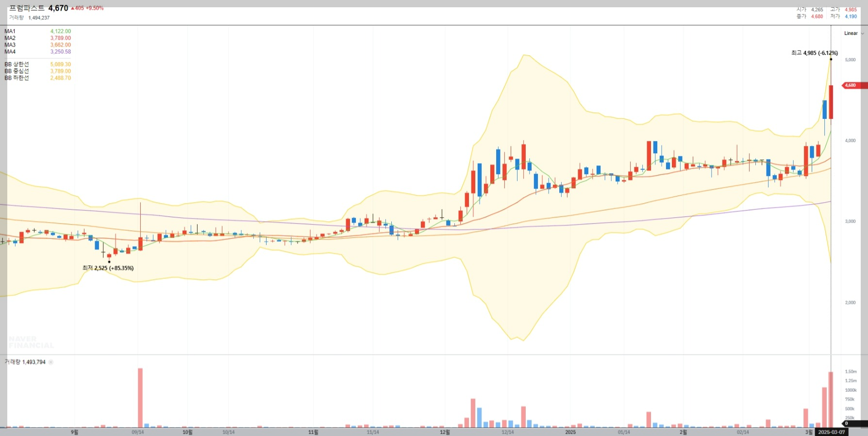Click the 1.50m volume axis label
The image size is (868, 436).
851,371
